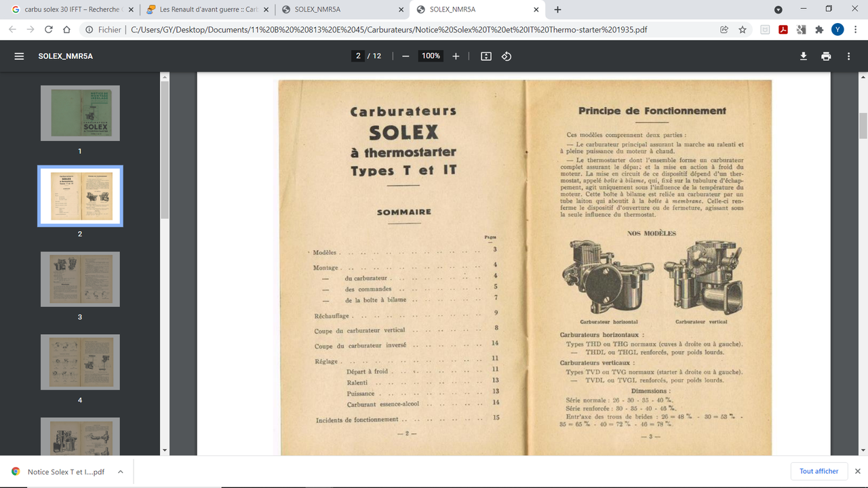Click the 100% zoom level field
Image resolution: width=868 pixels, height=488 pixels.
[431, 56]
